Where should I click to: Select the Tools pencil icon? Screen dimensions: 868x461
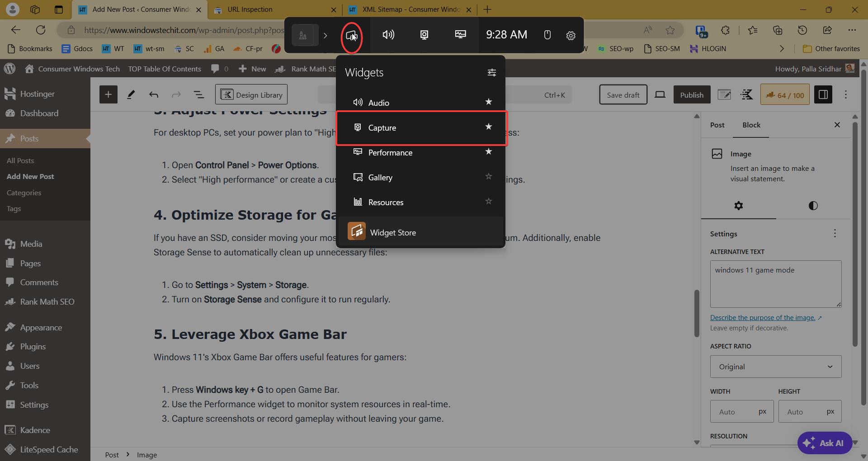click(x=131, y=94)
